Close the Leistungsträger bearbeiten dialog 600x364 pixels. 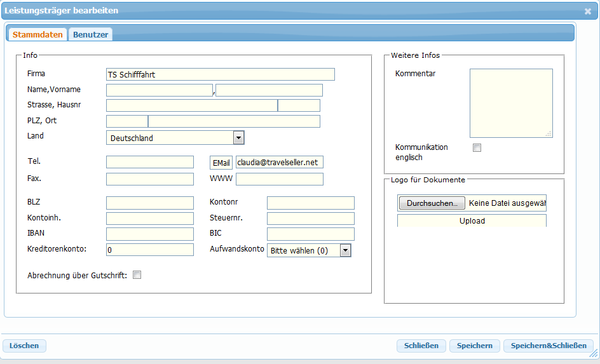[587, 11]
